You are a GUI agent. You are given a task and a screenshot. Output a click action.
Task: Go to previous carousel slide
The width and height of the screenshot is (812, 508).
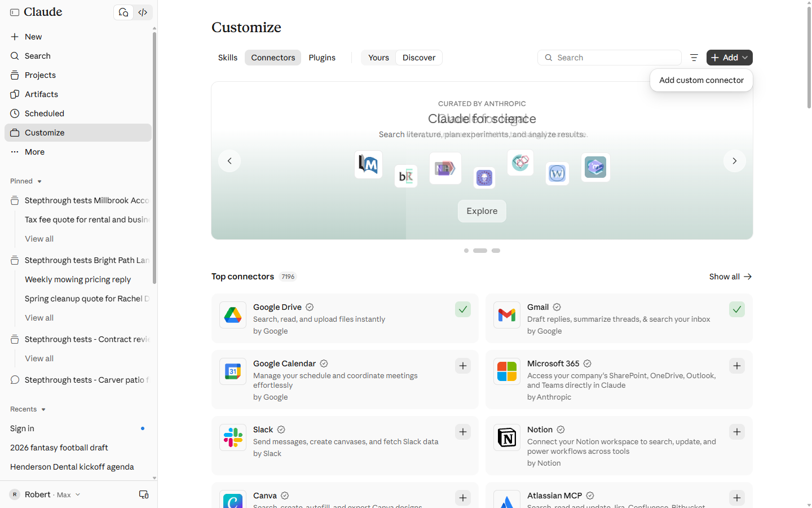click(230, 161)
